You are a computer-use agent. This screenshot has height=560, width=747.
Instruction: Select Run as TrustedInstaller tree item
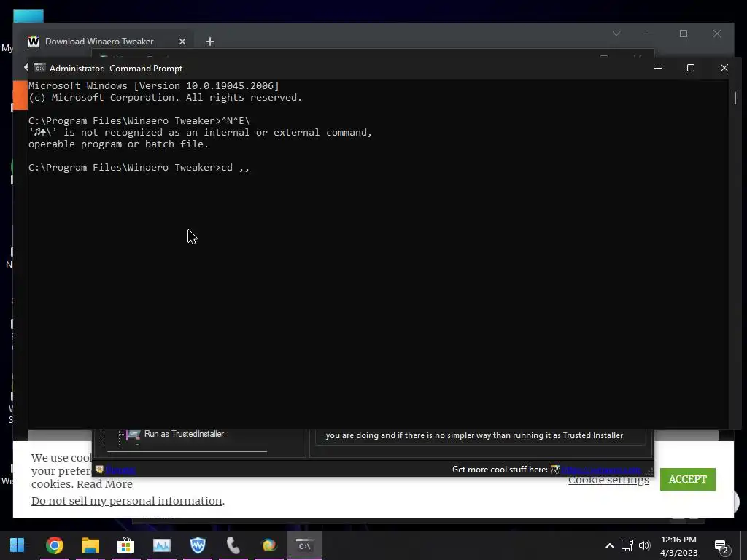[184, 434]
